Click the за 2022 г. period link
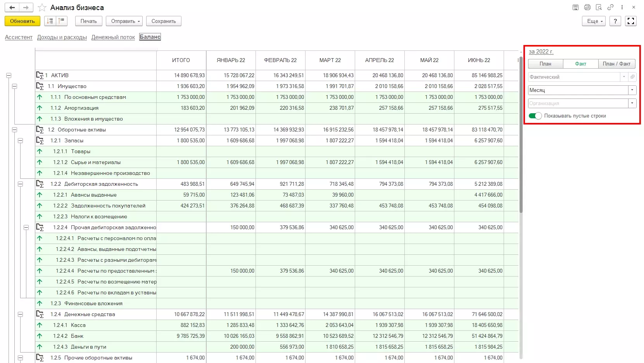 [541, 52]
